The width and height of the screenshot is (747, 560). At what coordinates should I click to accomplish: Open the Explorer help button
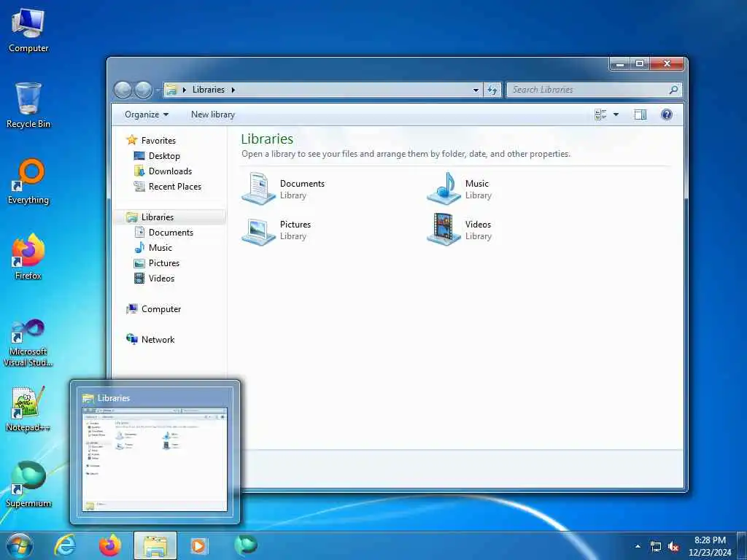(x=667, y=114)
